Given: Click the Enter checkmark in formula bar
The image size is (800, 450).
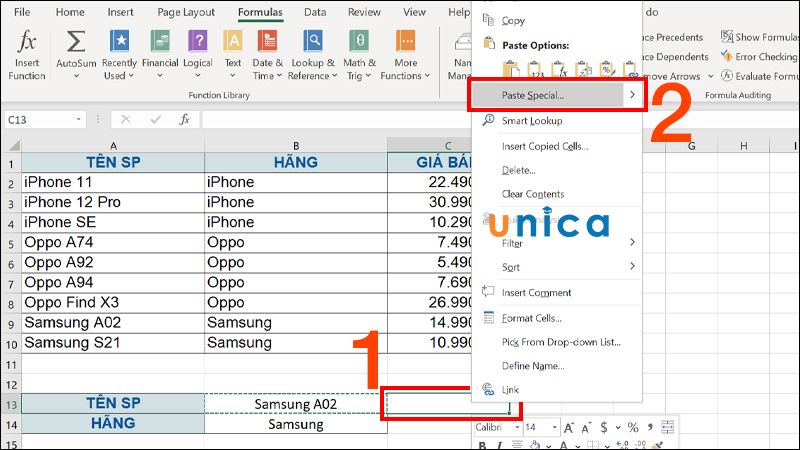Looking at the screenshot, I should coord(156,120).
